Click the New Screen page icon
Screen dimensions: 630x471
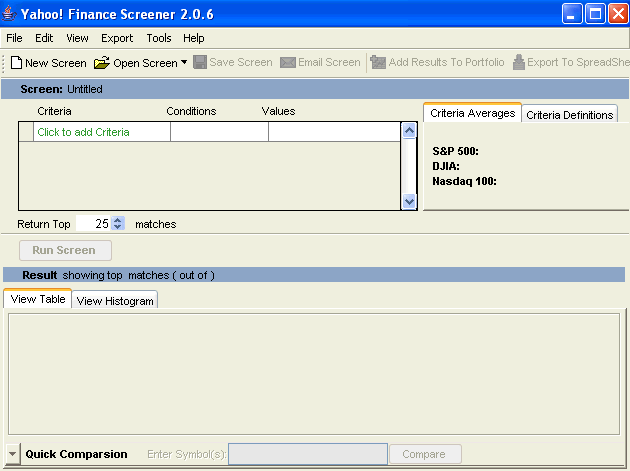coord(16,63)
